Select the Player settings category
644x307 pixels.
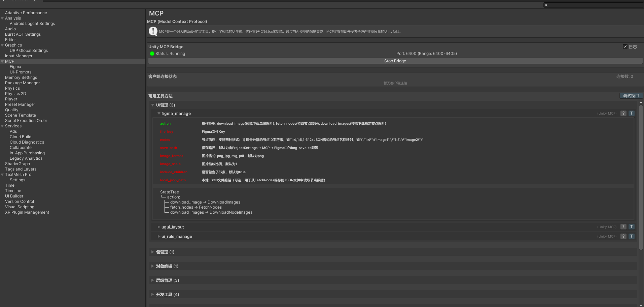point(11,99)
